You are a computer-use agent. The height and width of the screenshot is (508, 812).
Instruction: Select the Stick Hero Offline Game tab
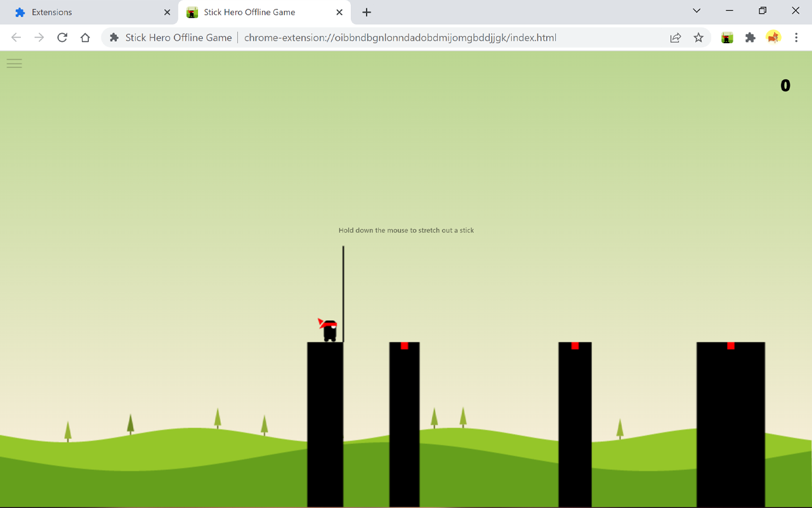[263, 12]
